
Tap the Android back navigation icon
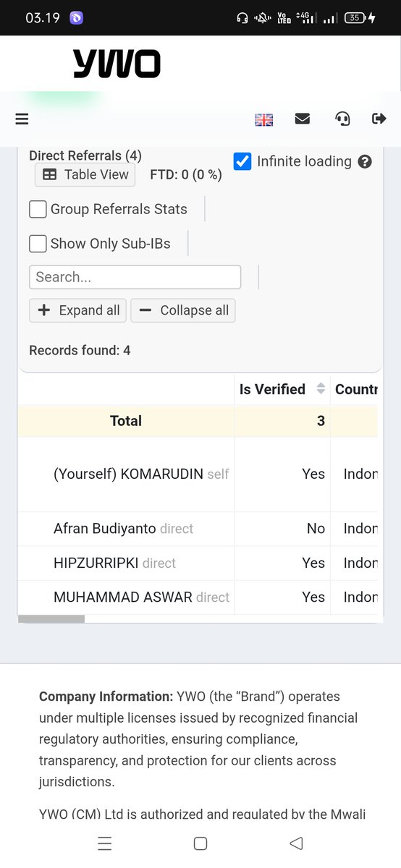tap(295, 843)
